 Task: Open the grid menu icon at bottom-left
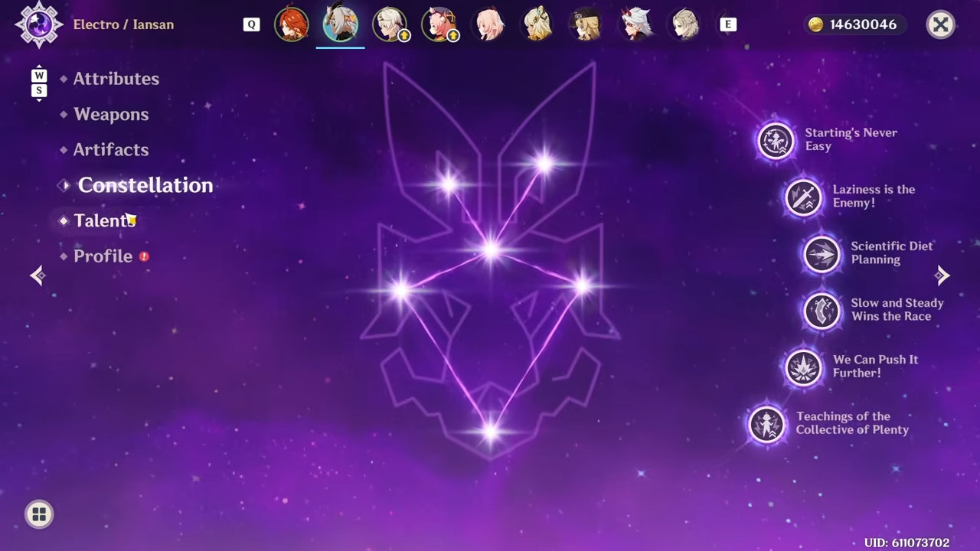pyautogui.click(x=39, y=514)
